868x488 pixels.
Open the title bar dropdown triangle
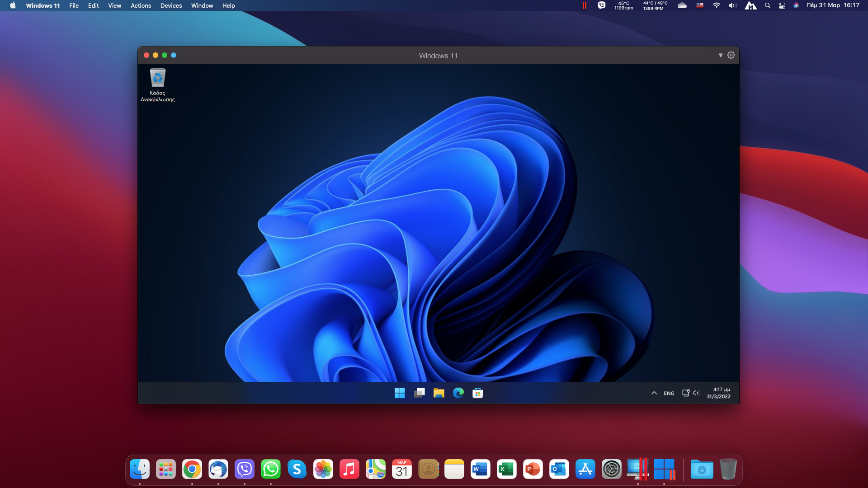click(721, 55)
